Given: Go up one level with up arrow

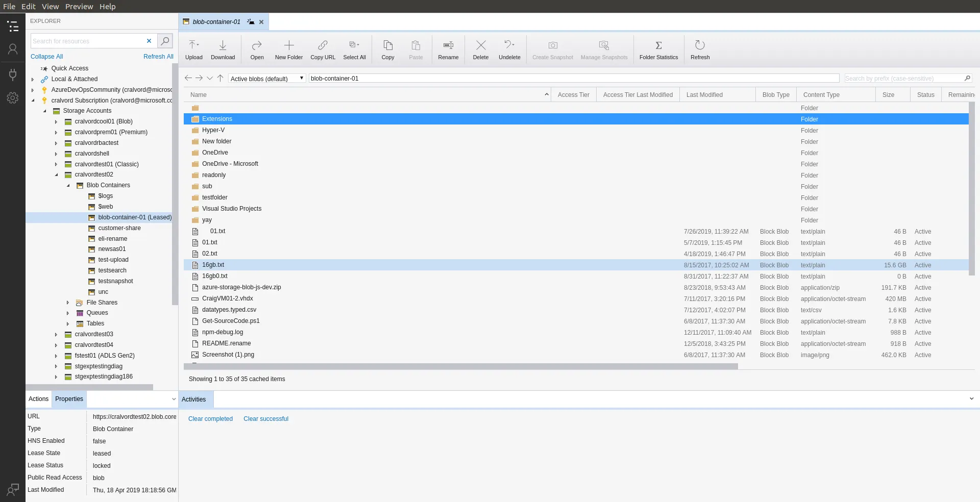Looking at the screenshot, I should point(220,78).
